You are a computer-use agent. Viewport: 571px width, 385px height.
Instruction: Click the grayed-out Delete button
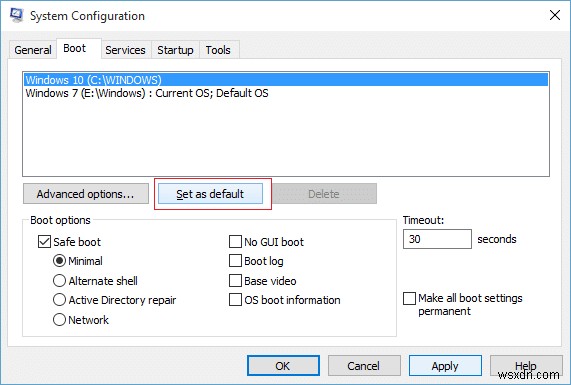(324, 193)
